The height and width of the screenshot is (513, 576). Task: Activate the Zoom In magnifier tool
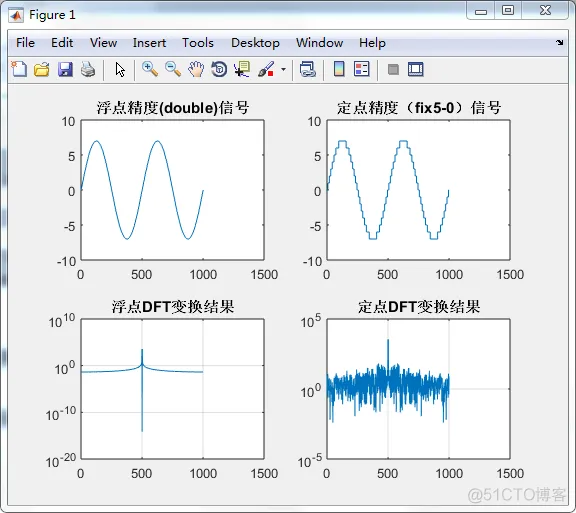pos(150,69)
